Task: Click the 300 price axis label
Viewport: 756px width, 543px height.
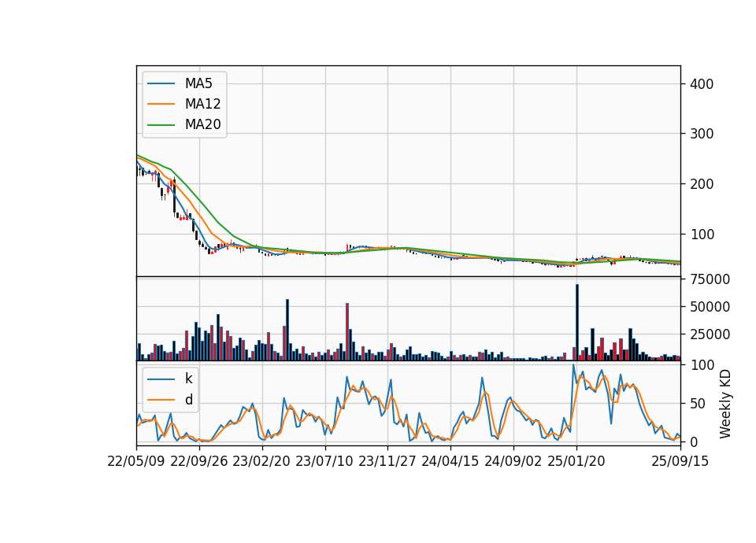Action: pos(702,134)
